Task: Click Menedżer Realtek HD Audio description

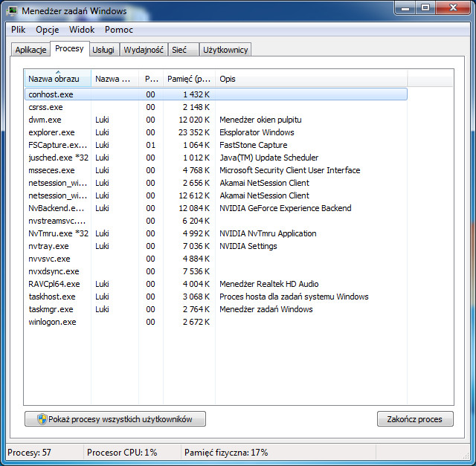Action: [x=269, y=284]
